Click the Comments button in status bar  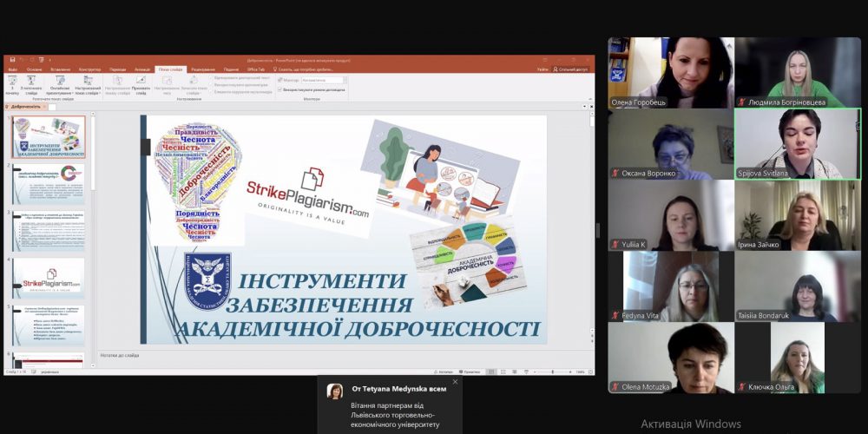470,372
